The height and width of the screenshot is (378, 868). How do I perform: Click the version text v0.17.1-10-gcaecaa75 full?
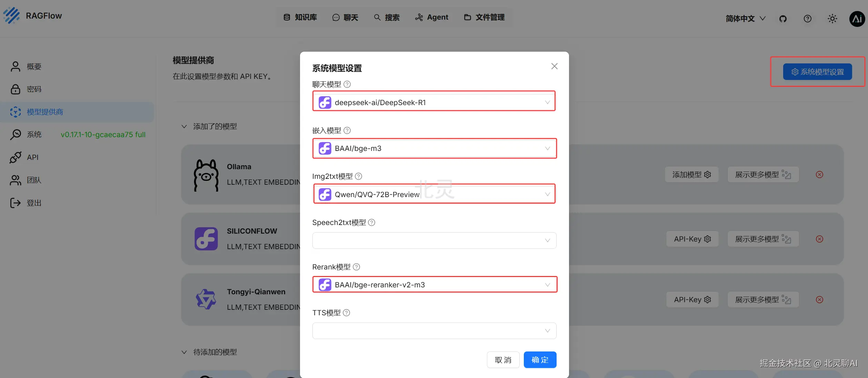[103, 134]
